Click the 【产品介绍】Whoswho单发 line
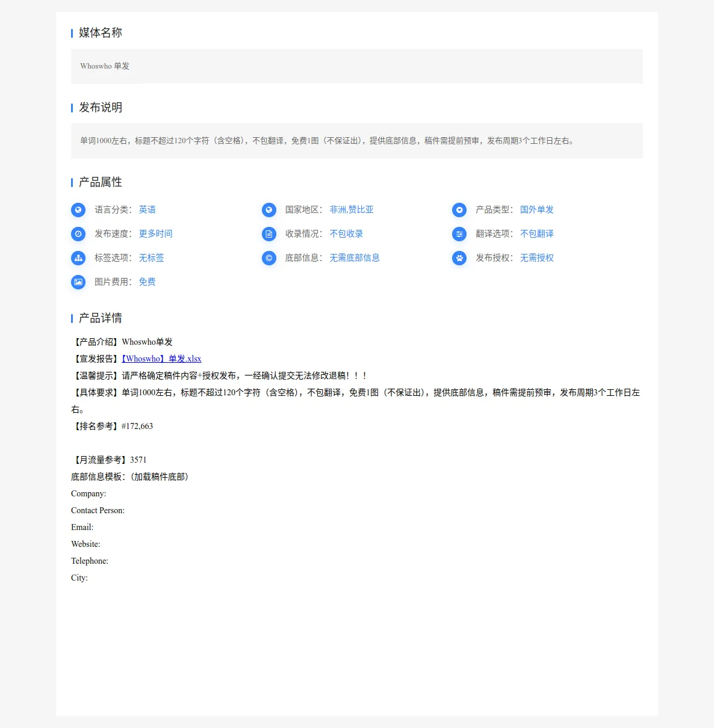The height and width of the screenshot is (728, 714). point(122,342)
